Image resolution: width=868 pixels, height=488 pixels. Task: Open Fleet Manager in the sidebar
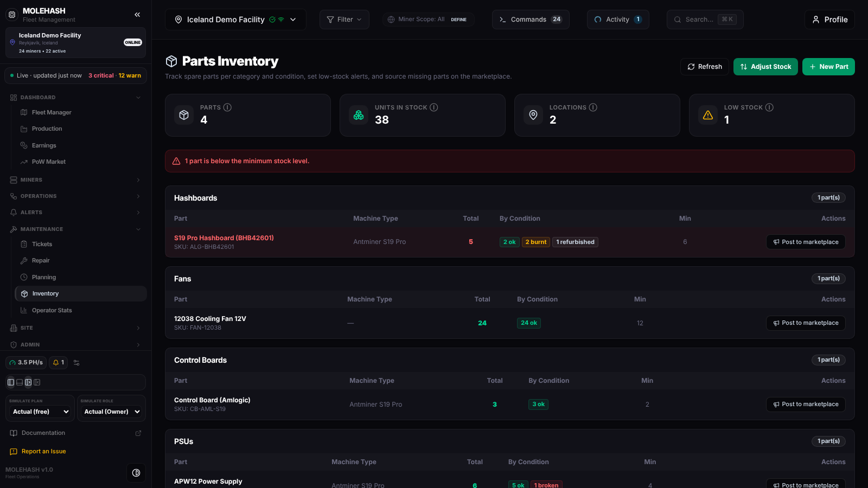pos(80,112)
